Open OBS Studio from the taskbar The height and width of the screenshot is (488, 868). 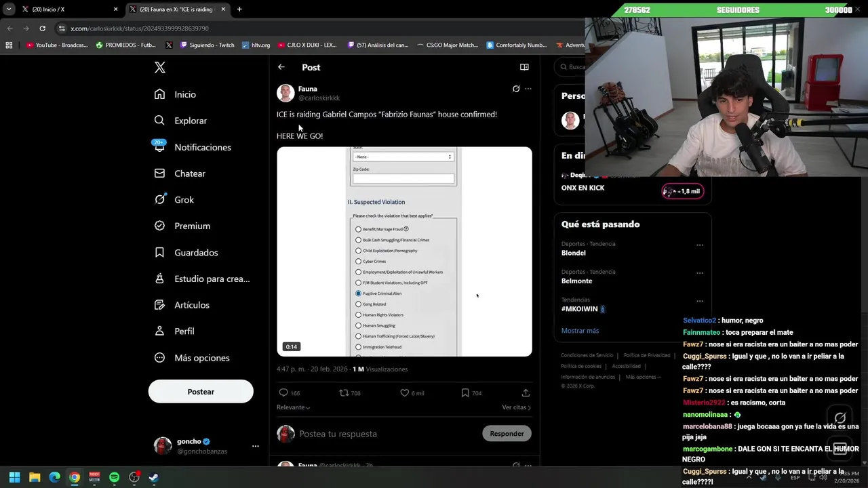[x=134, y=477]
